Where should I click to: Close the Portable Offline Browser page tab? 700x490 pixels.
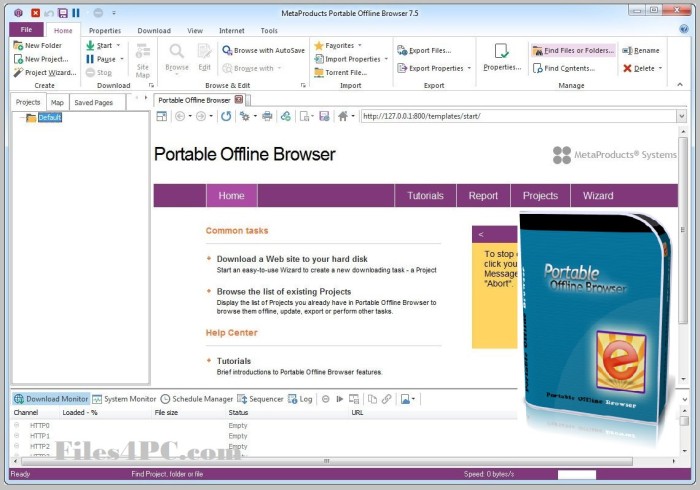pyautogui.click(x=239, y=100)
